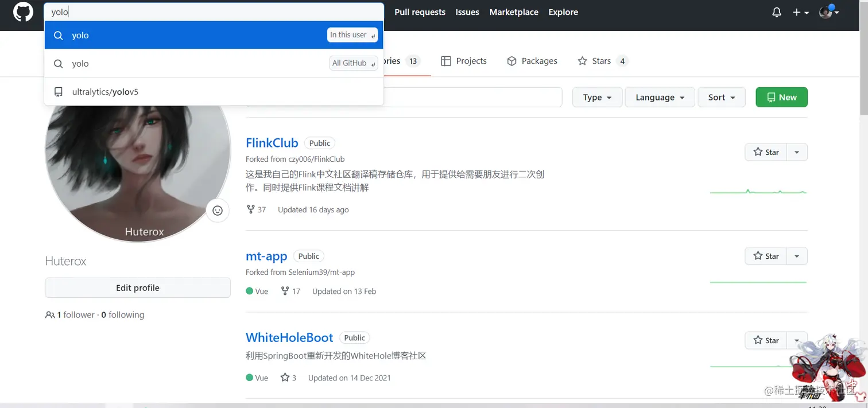Click FlinkClub fork count 37
Viewport: 868px width, 408px height.
tap(256, 209)
